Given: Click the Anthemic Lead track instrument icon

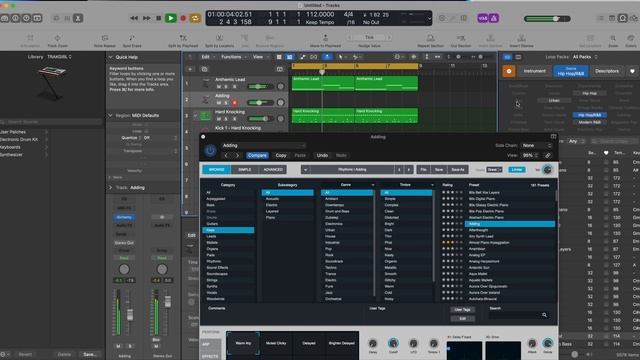Looking at the screenshot, I should pos(205,84).
